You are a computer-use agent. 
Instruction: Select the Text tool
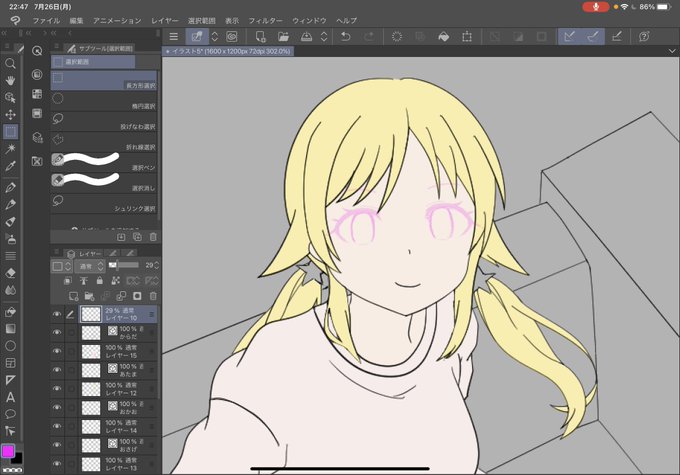10,397
